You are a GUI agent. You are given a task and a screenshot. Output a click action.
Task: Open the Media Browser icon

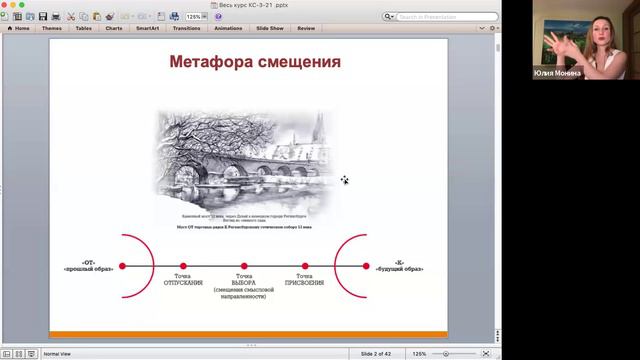[174, 16]
